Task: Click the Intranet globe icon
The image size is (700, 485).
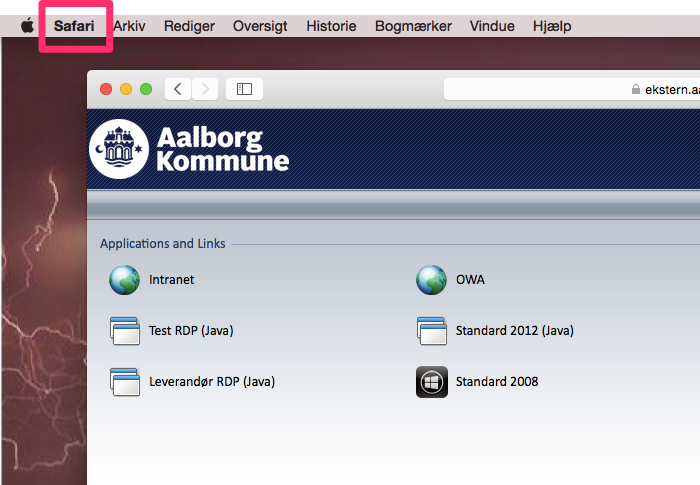Action: (125, 280)
